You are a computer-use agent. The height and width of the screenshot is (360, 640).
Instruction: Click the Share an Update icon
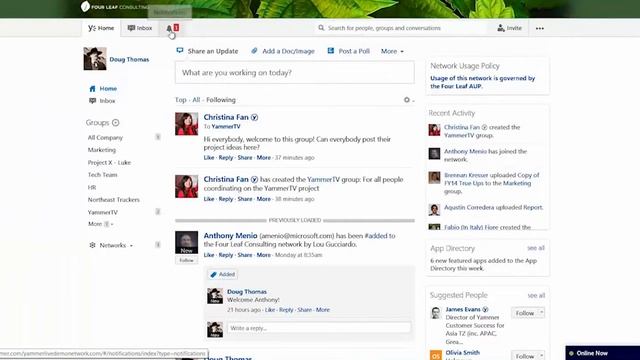pos(180,51)
